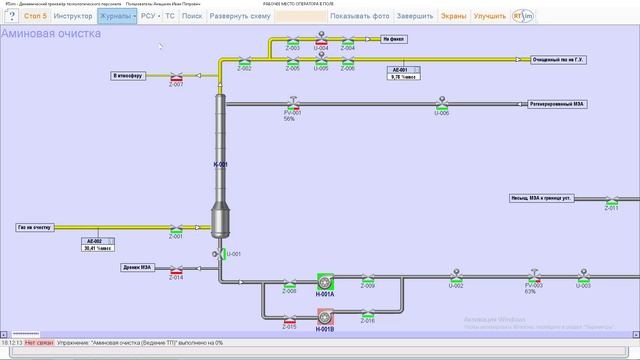Screen dimensions: 640x360
Task: Open the РСУ dropdown menu
Action: pyautogui.click(x=150, y=16)
